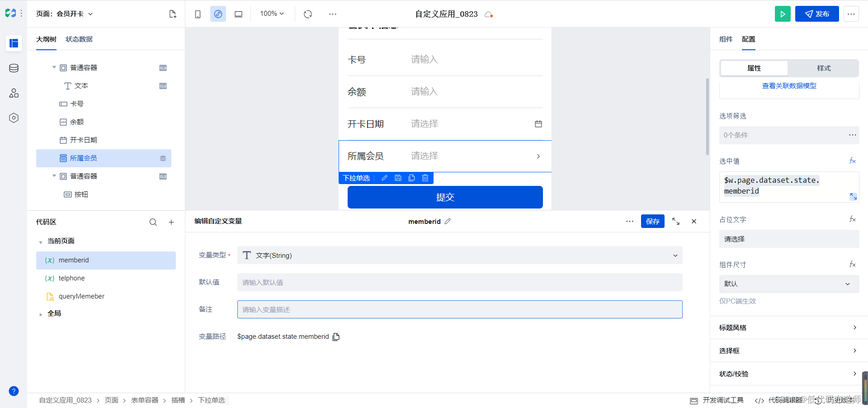Open the 查看关联数据模型 link
This screenshot has width=868, height=408.
[789, 85]
